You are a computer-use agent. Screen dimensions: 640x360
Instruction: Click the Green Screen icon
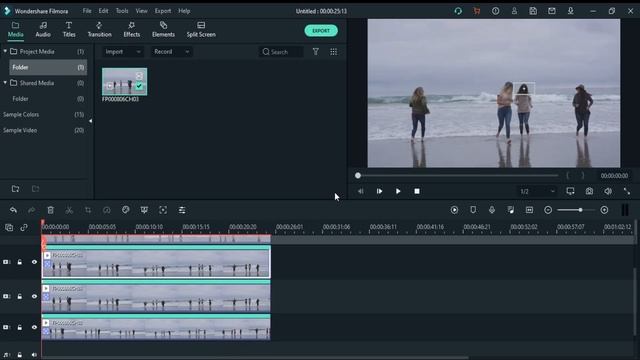point(144,210)
